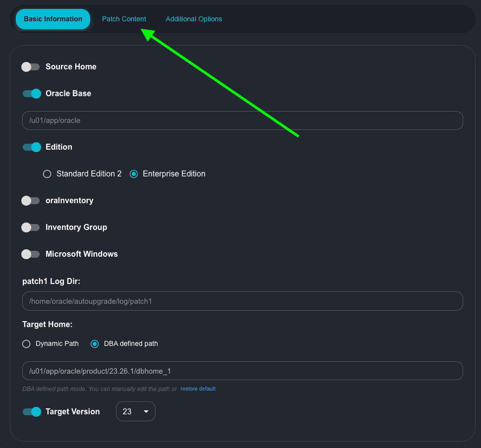Viewport: 481px width, 448px height.
Task: Click the restore default link
Action: [x=198, y=389]
